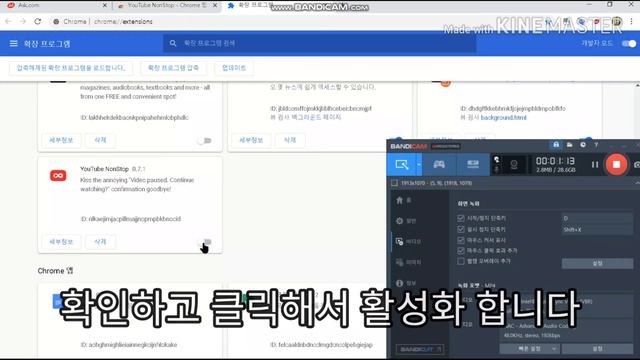640x360 pixels.
Task: Open the 백그라운드 페이지 inspect link
Action: (x=316, y=117)
